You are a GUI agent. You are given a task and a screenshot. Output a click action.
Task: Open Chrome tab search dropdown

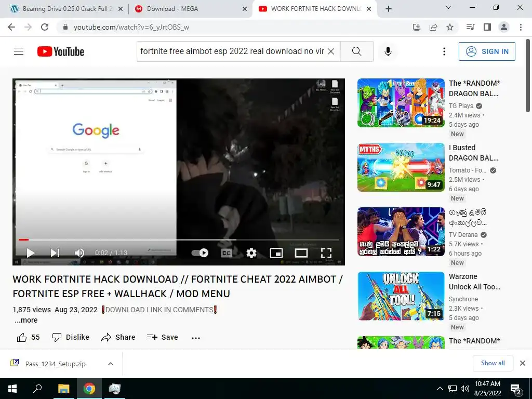coord(448,7)
